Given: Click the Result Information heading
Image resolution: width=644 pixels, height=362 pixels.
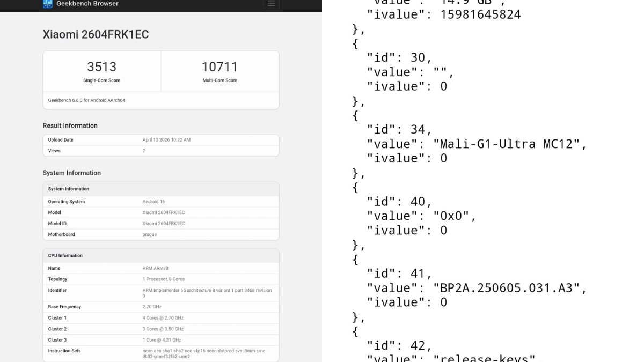Looking at the screenshot, I should click(70, 125).
